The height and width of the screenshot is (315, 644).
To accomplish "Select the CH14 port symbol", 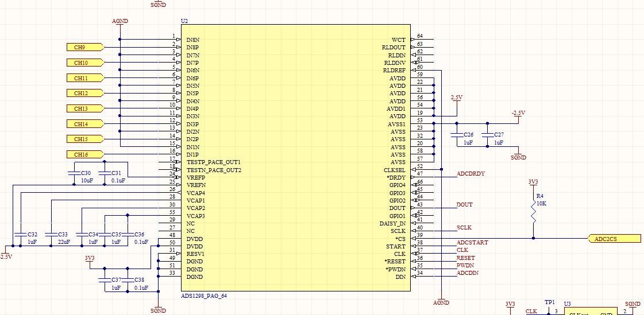I will click(x=85, y=124).
